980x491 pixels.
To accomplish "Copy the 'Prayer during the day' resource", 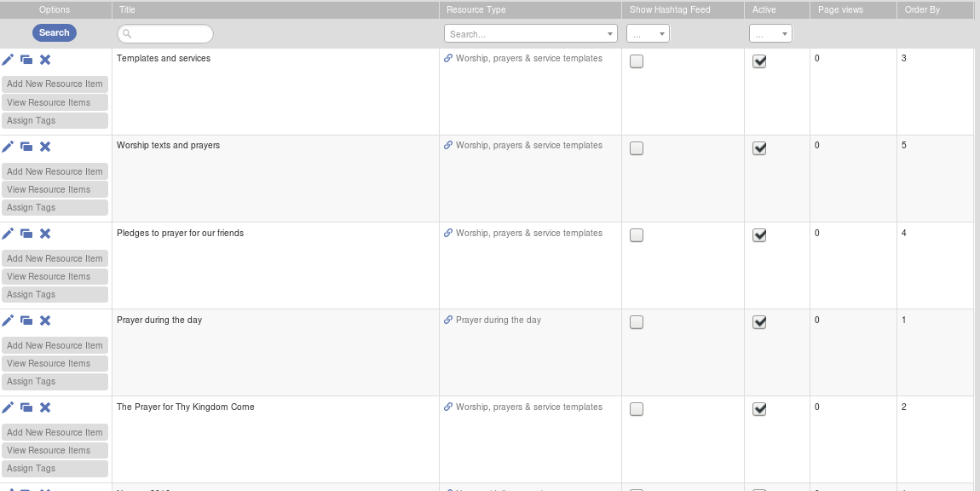I will coord(26,321).
